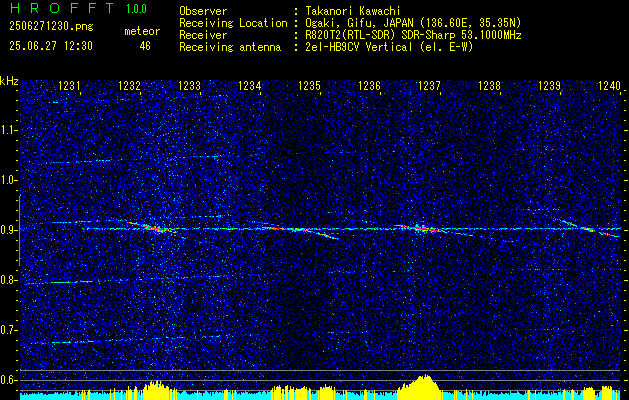Click the 1.0 kHz axis label
The image size is (629, 400).
8,181
